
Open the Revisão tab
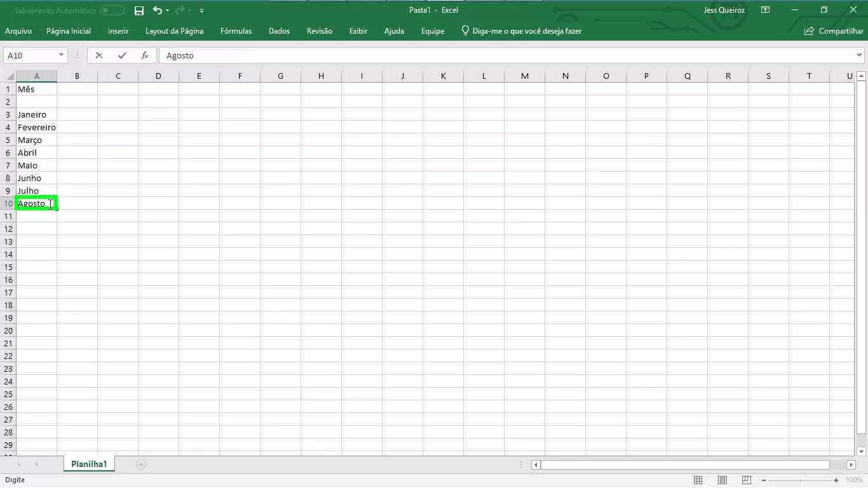pyautogui.click(x=319, y=31)
